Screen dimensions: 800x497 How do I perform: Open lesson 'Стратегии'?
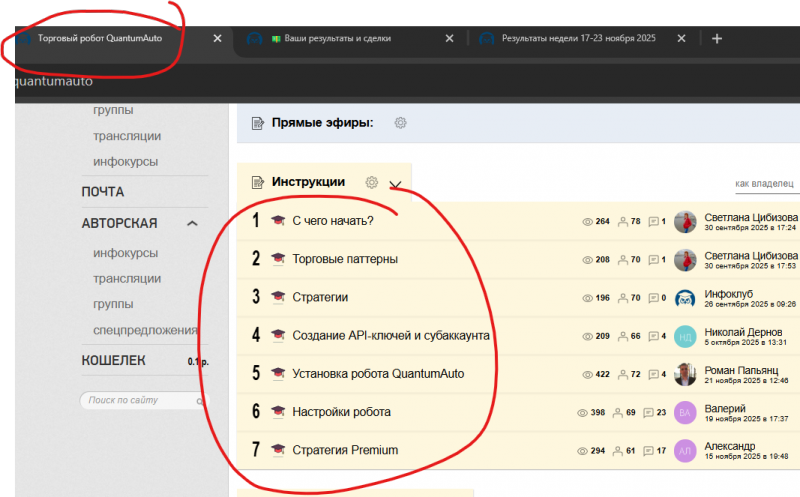coord(320,297)
